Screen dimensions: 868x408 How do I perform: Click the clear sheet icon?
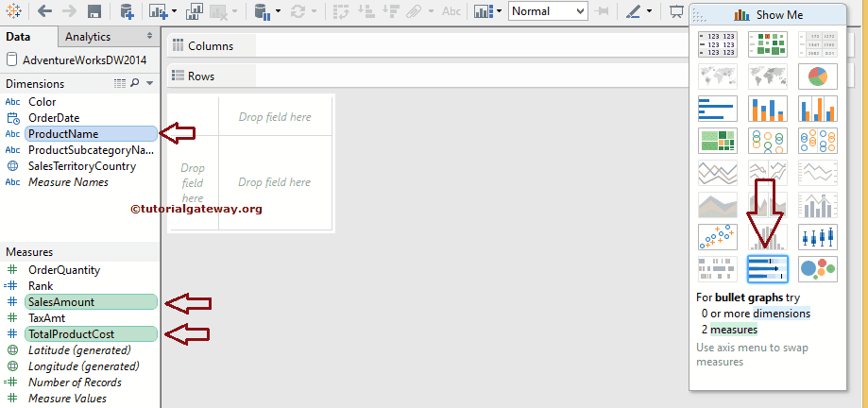pyautogui.click(x=220, y=11)
